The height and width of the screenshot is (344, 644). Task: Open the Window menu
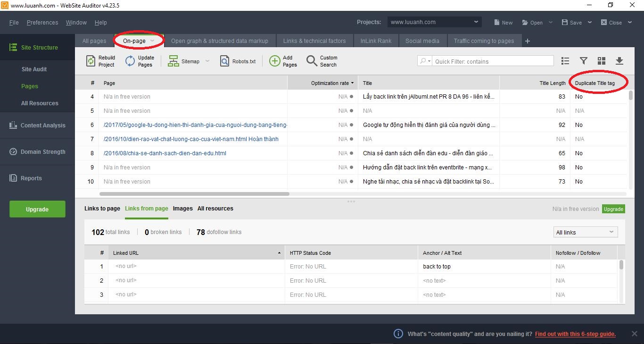click(76, 22)
